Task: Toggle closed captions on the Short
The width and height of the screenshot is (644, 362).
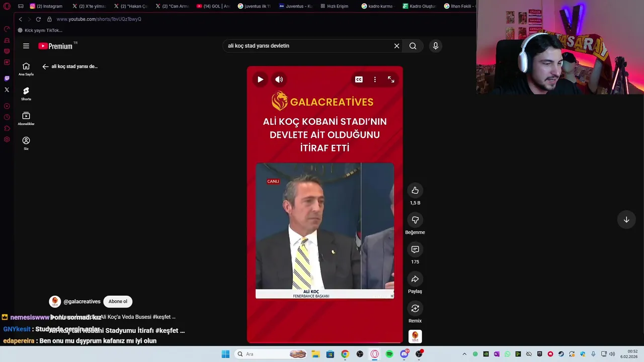Action: click(359, 79)
